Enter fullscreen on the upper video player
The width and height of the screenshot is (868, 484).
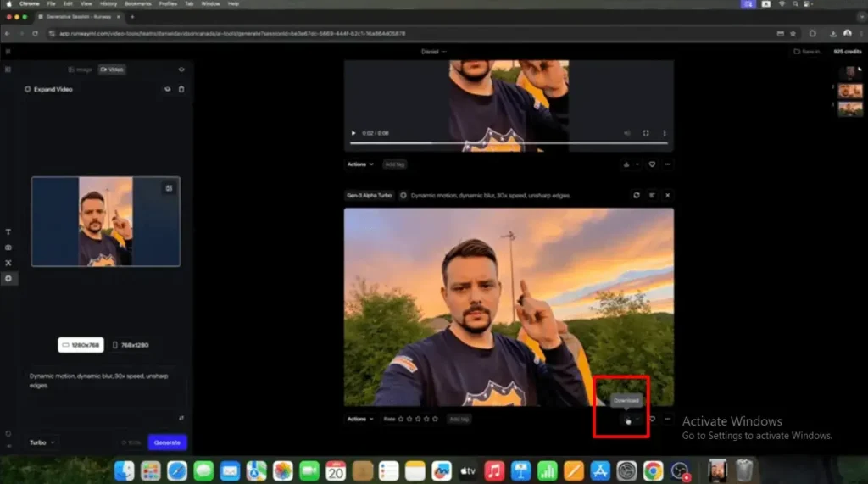[646, 133]
